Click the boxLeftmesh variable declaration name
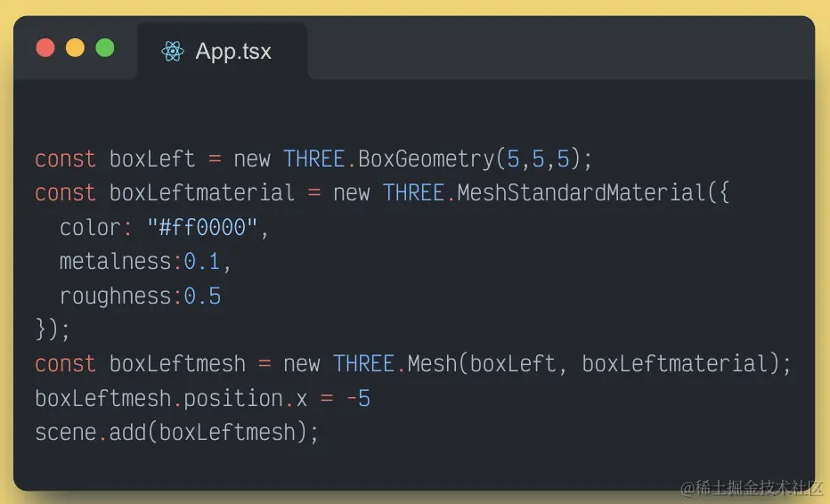This screenshot has height=504, width=830. coord(177,364)
